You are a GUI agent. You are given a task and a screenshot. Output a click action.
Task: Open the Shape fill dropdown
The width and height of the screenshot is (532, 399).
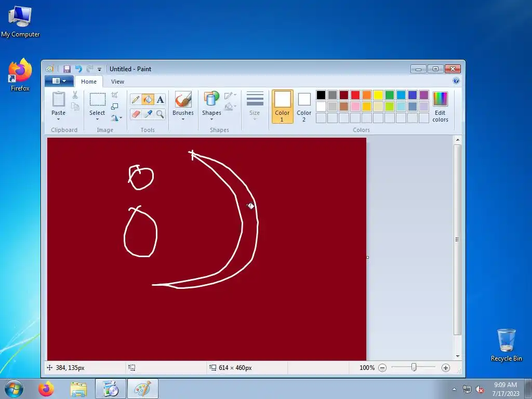[x=230, y=107]
